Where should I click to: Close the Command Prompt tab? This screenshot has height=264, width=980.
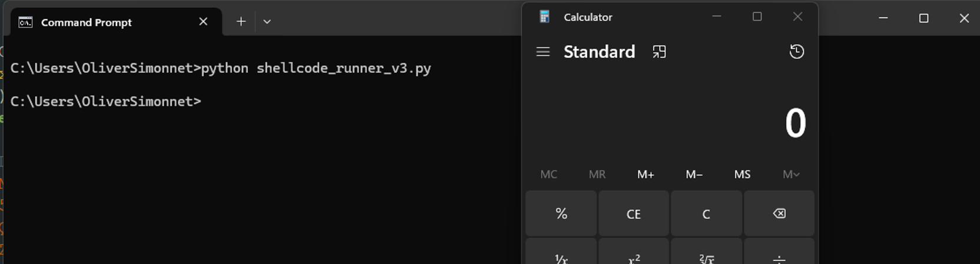[x=203, y=22]
